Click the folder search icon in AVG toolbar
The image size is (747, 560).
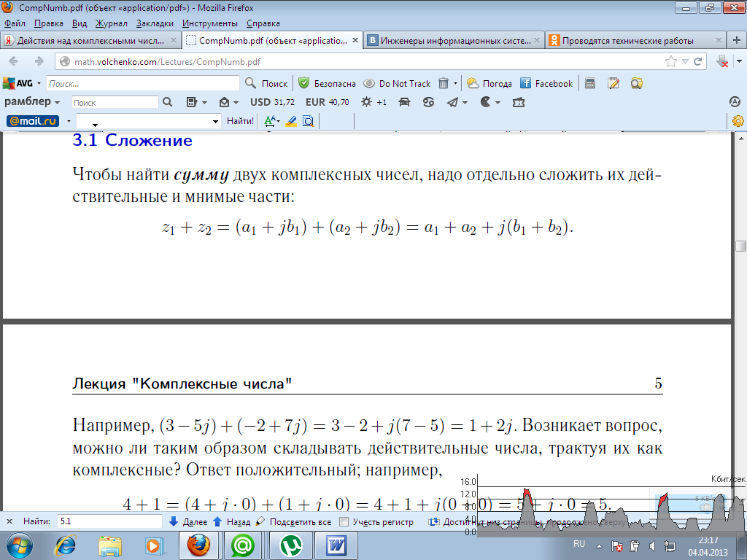pos(636,83)
